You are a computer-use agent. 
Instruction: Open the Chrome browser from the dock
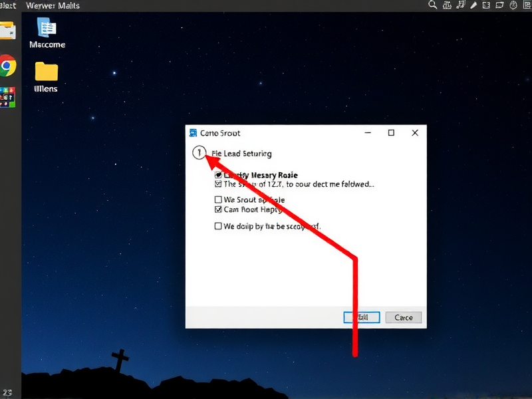[x=7, y=66]
